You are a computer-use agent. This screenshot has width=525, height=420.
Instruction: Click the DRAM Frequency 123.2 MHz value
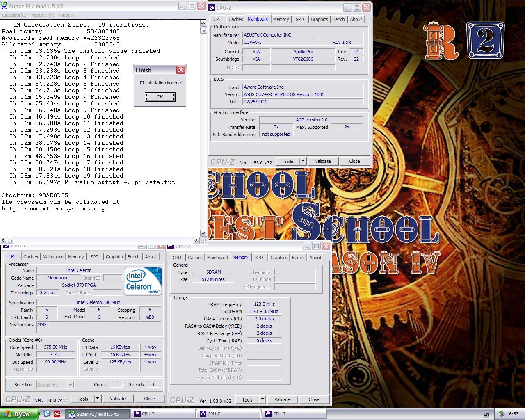(264, 304)
